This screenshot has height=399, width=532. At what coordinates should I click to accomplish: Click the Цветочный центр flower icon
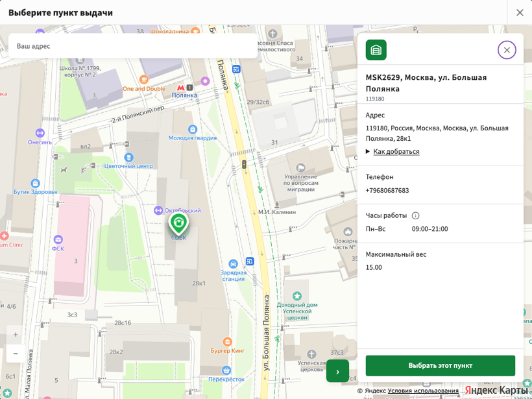[128, 157]
